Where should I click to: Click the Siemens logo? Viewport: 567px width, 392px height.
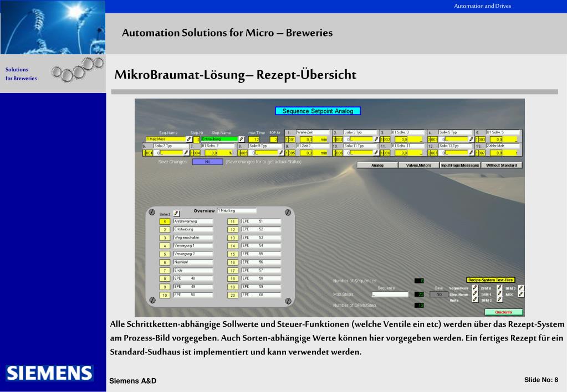click(x=49, y=373)
